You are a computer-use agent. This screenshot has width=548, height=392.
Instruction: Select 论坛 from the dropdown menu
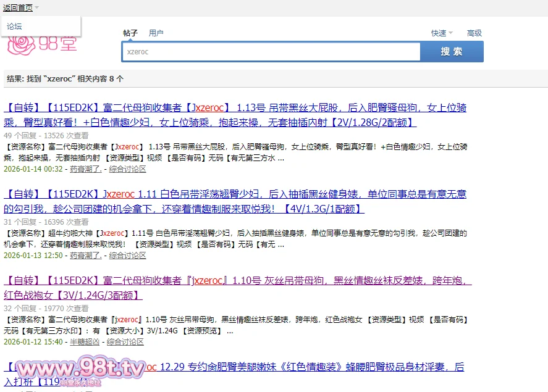click(14, 27)
